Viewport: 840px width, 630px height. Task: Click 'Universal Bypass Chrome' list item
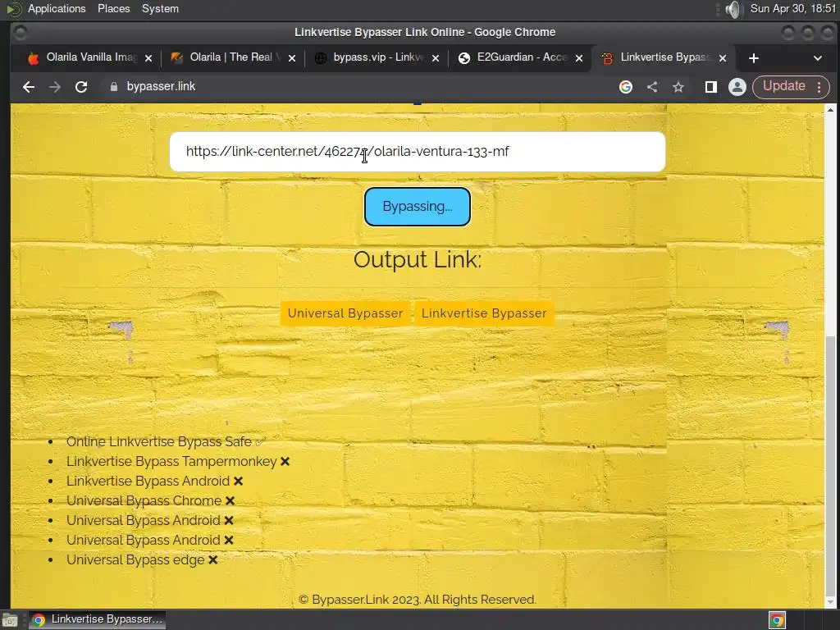point(151,501)
